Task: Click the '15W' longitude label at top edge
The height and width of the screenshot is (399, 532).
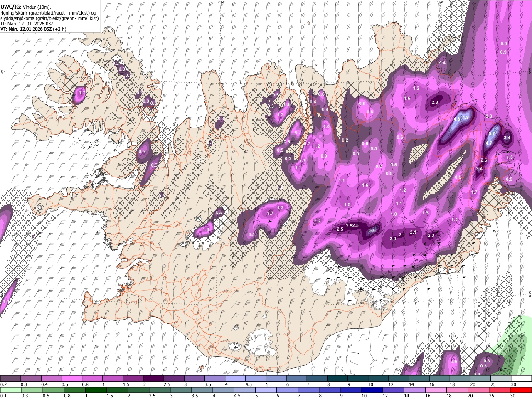Action: [x=440, y=2]
